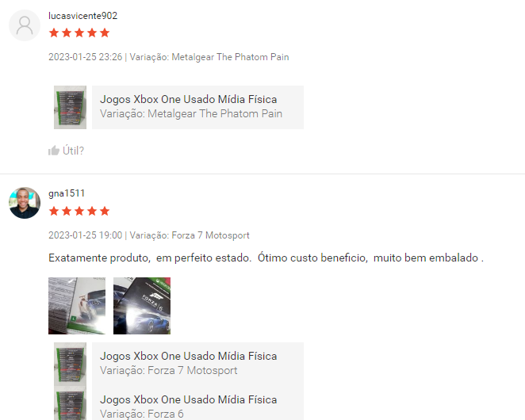Viewport: 525px width, 420px height.
Task: Click the Forza 7 Motosport product thumbnail
Action: [x=70, y=364]
